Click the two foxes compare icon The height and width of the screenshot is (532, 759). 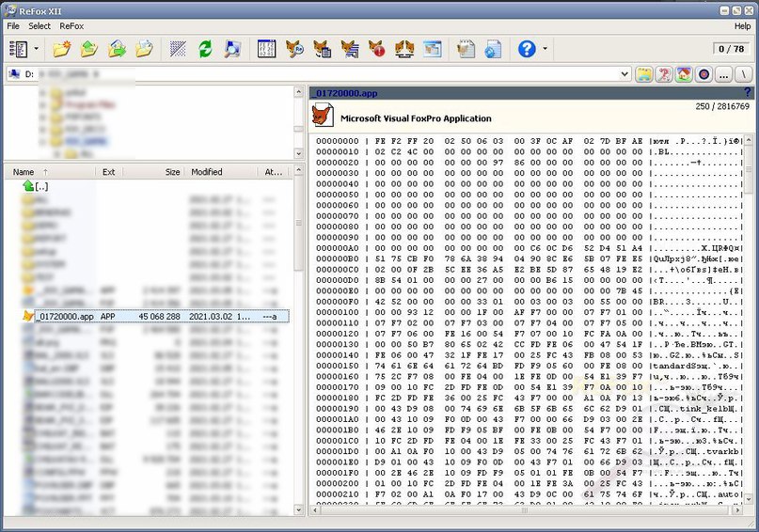point(404,49)
